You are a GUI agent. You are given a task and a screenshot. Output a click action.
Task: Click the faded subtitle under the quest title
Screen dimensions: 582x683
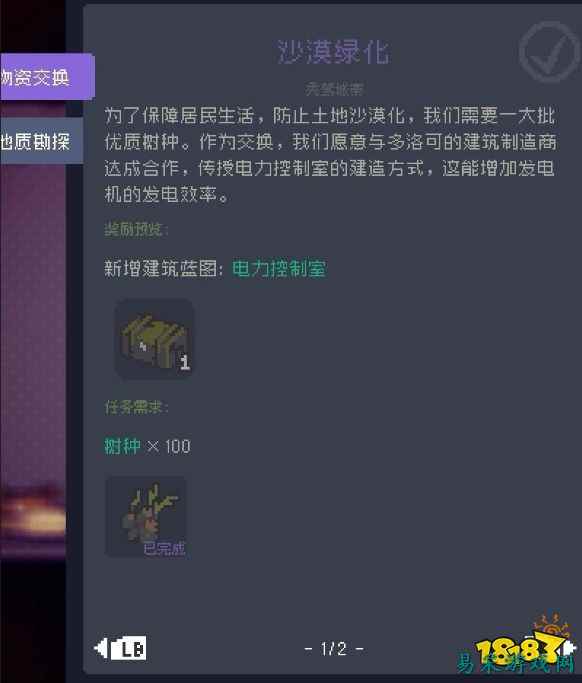coord(334,89)
